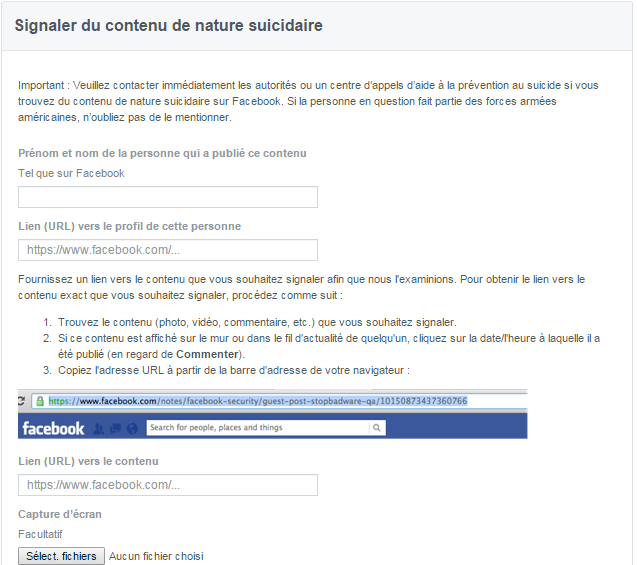Focus the profile link URL field
Screen dimensions: 637x565
168,250
